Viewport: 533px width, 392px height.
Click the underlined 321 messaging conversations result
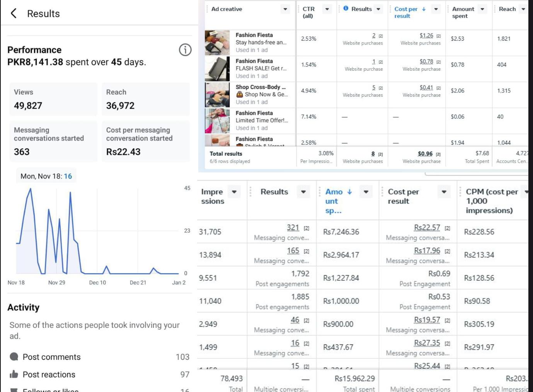[293, 228]
